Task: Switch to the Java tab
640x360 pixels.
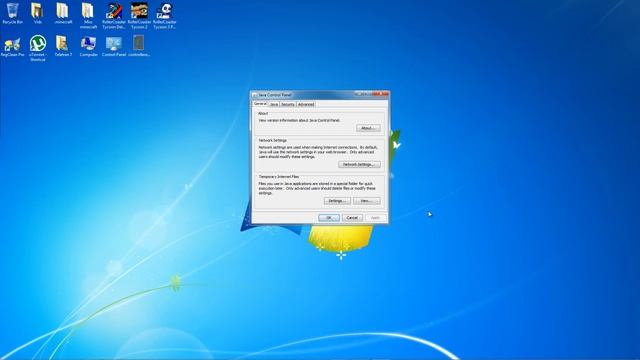Action: click(274, 104)
